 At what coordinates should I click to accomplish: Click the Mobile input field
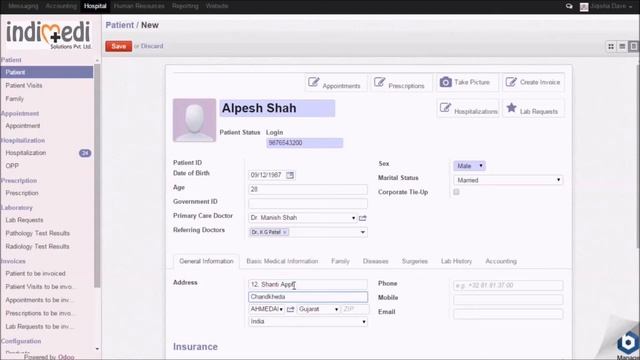coord(508,300)
